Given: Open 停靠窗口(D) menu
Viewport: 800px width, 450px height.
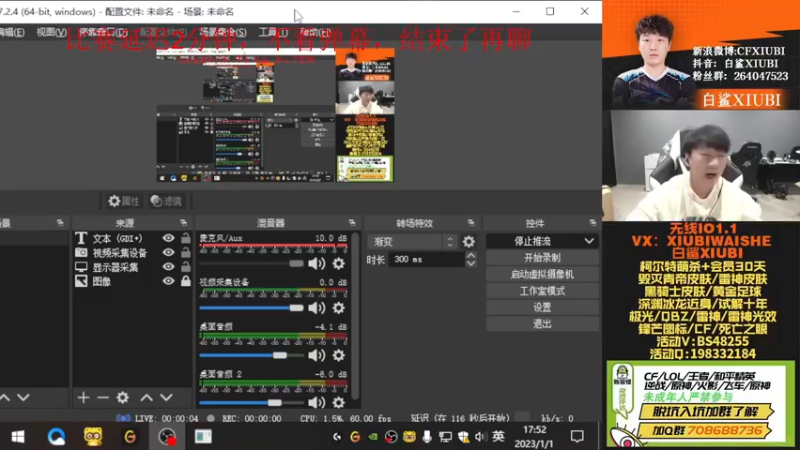Looking at the screenshot, I should (103, 32).
